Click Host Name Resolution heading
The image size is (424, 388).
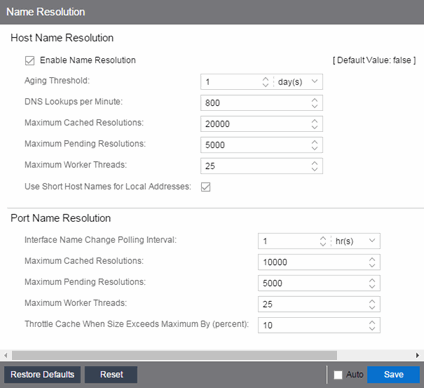point(62,38)
